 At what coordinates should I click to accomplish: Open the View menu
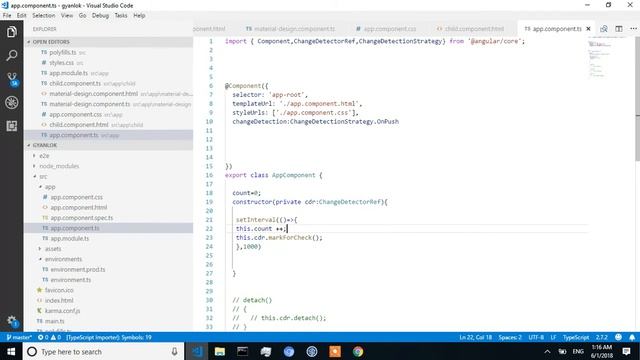[67, 16]
